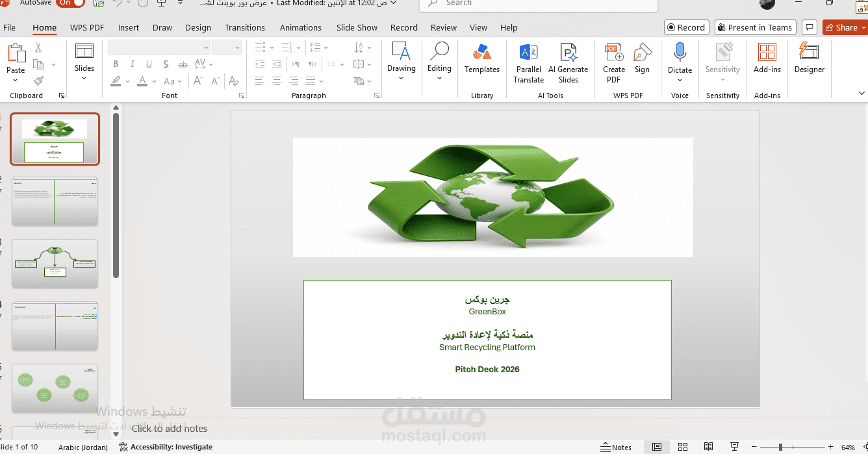Open Change Case Aa dropdown
Screen dimensions: 868x454
(x=173, y=81)
